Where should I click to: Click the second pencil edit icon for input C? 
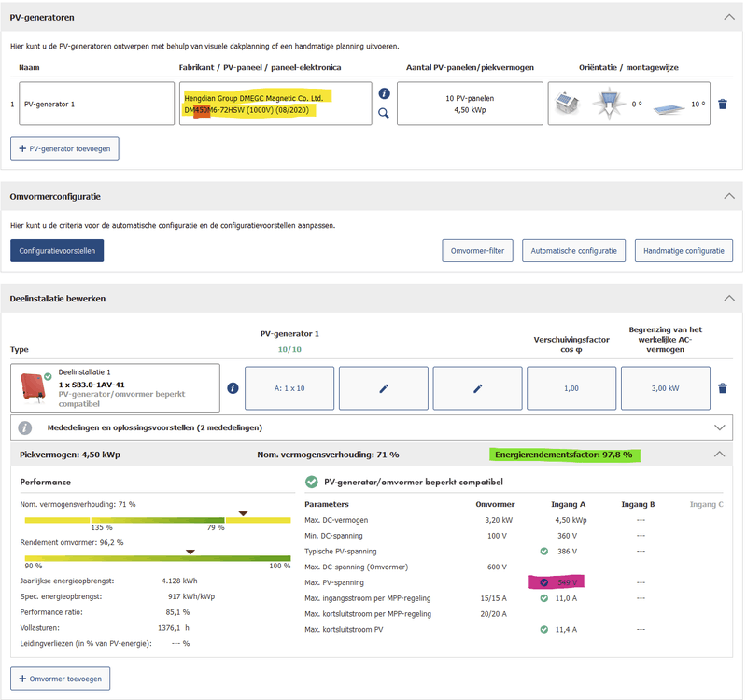tap(477, 388)
